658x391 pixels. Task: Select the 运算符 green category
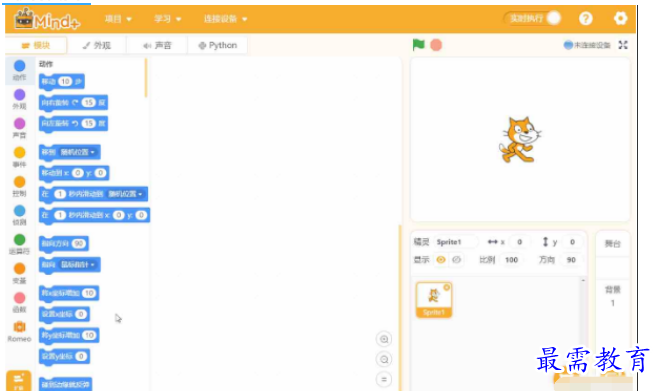(x=19, y=244)
